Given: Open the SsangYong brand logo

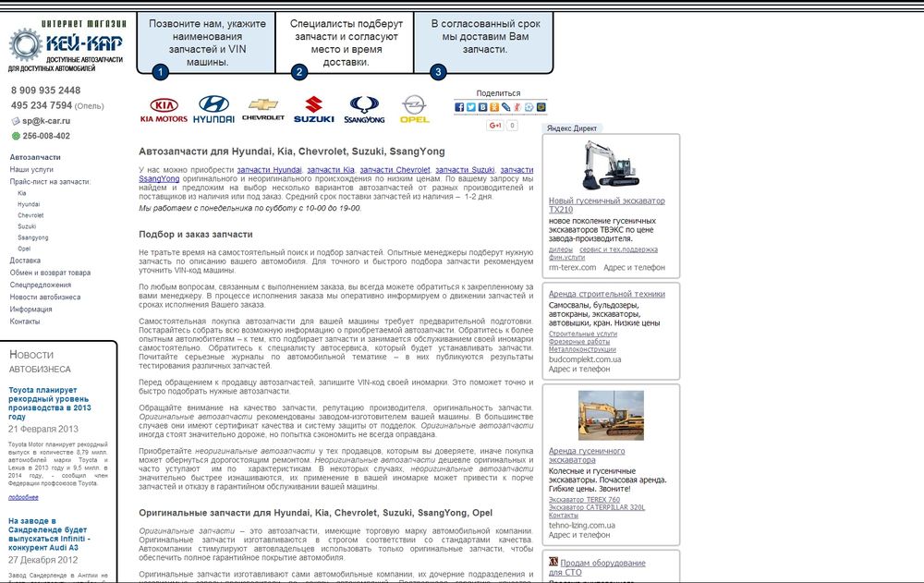Looking at the screenshot, I should (x=364, y=110).
